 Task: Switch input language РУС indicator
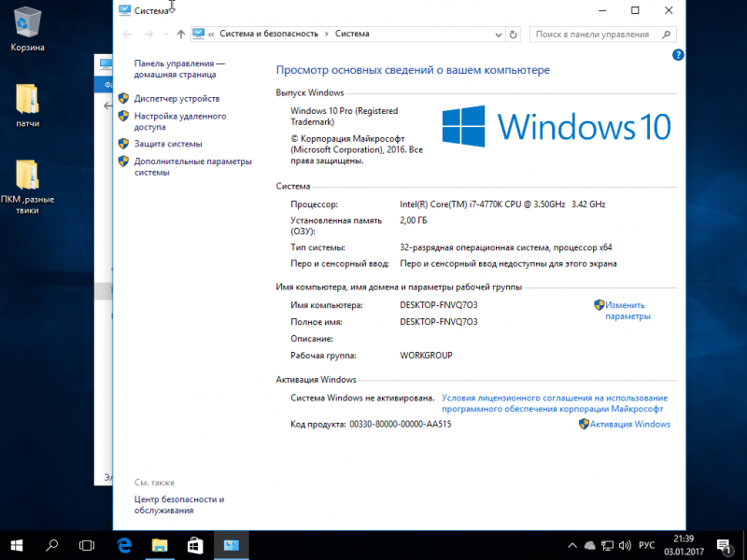coord(646,545)
